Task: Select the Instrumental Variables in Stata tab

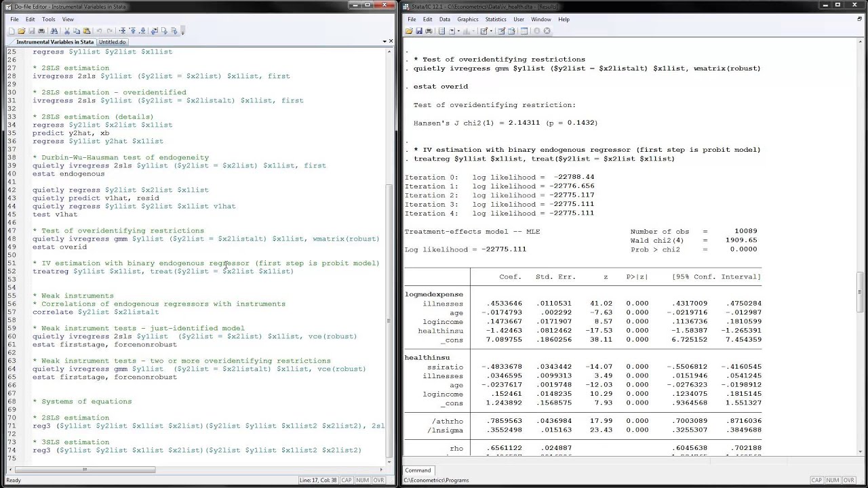Action: (x=55, y=42)
